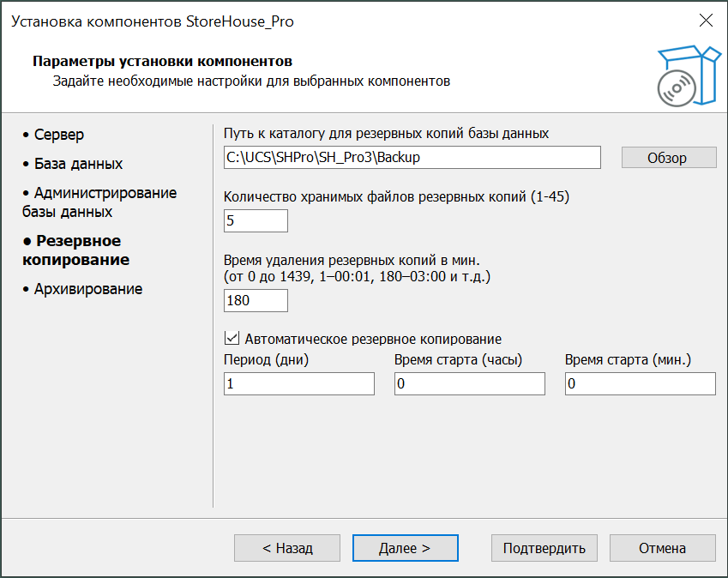728x578 pixels.
Task: Close the StoreHouse_Pro installer window
Action: pos(706,21)
